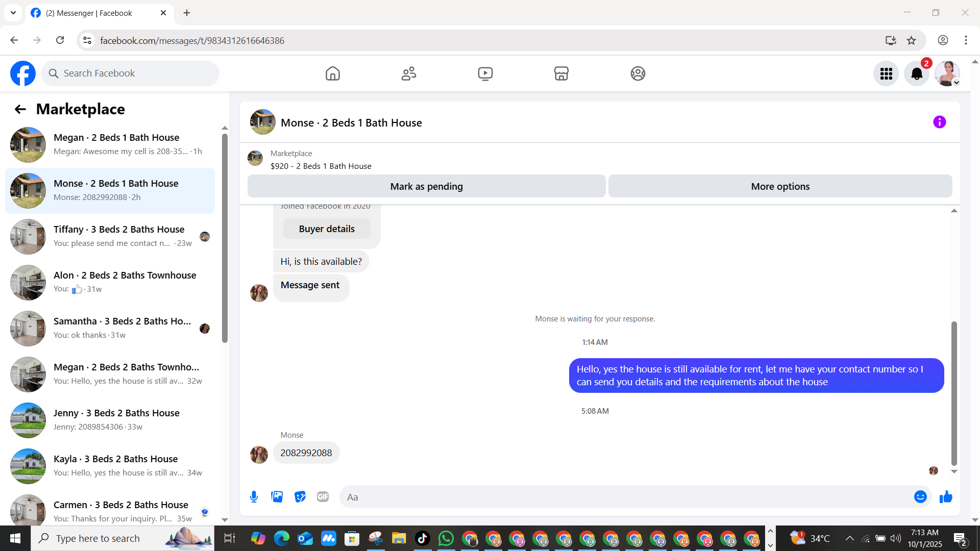Close the Messenger | Facebook tab

click(x=163, y=13)
